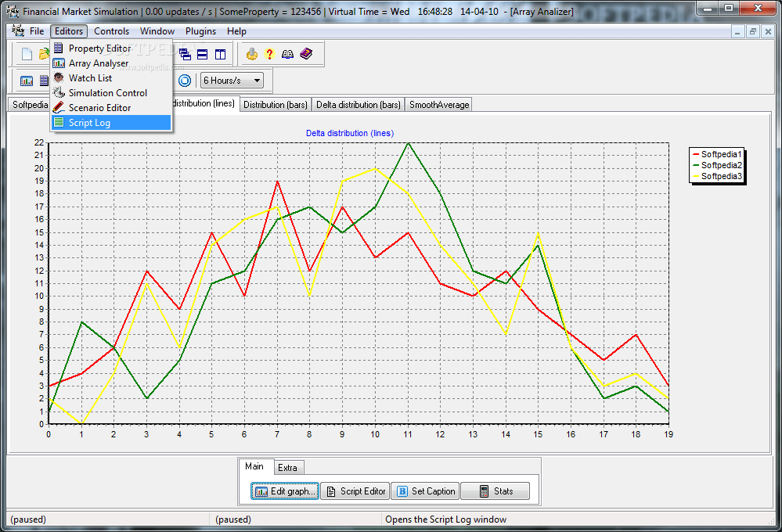
Task: Click the new document toolbar icon
Action: 27,54
